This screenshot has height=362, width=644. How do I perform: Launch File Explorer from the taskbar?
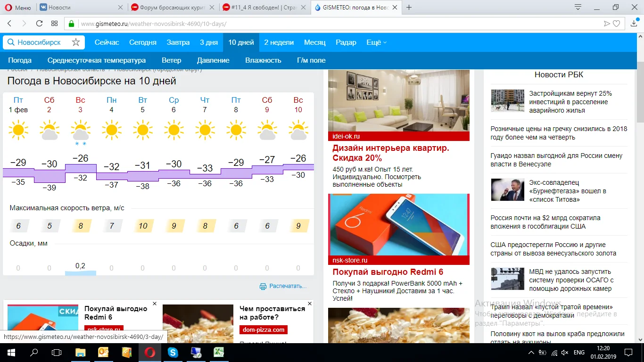click(x=81, y=352)
